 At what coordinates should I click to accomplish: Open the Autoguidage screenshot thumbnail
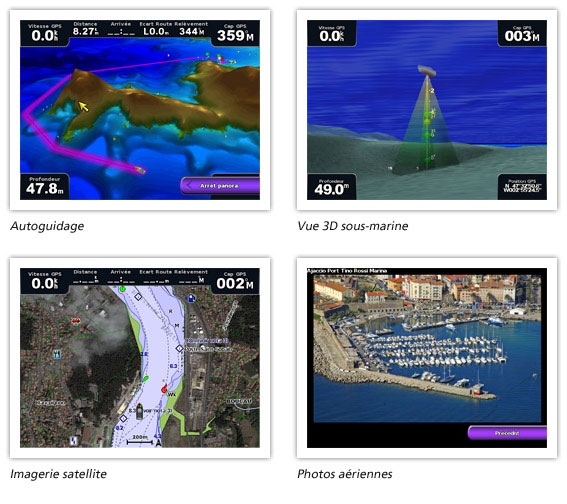(x=140, y=110)
